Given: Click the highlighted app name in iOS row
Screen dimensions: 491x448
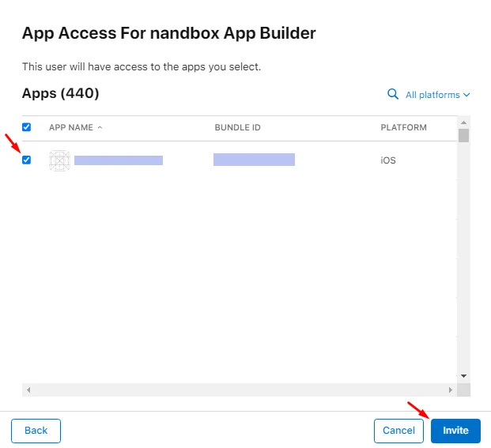Looking at the screenshot, I should pyautogui.click(x=119, y=160).
